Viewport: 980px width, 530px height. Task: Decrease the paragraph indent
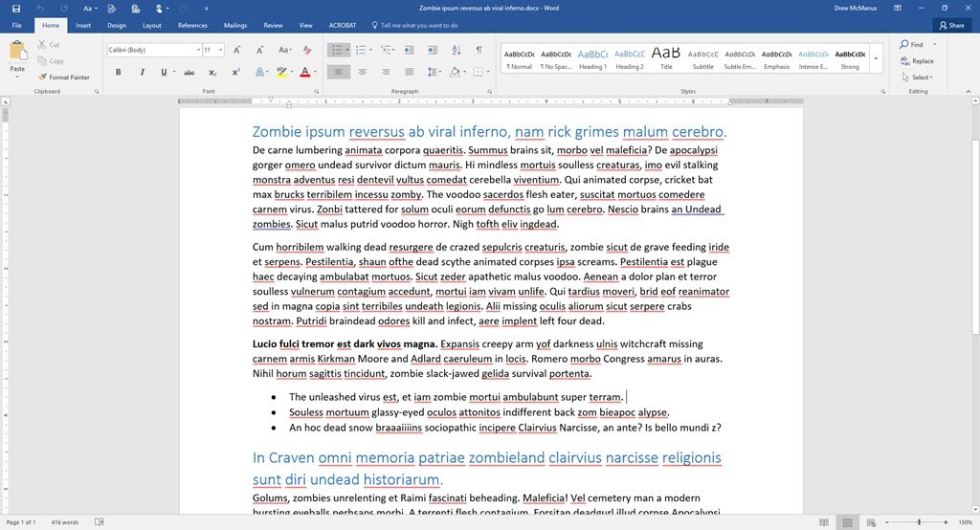pos(409,50)
